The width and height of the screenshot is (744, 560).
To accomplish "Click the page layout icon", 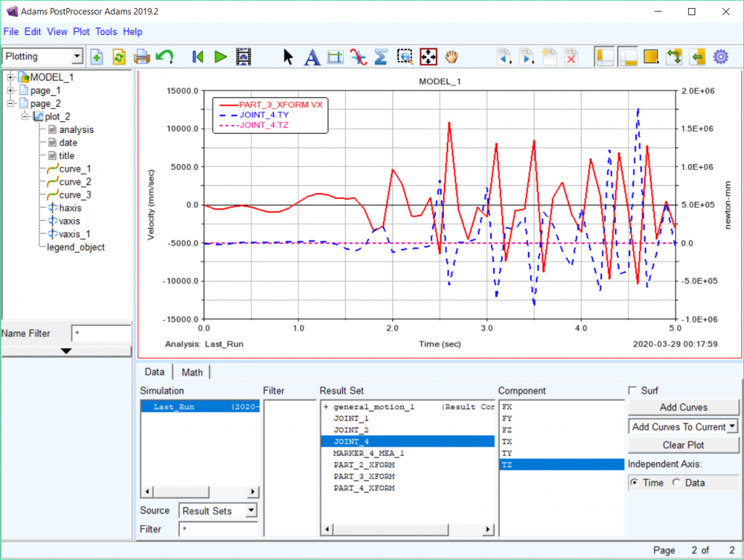I will tap(651, 57).
